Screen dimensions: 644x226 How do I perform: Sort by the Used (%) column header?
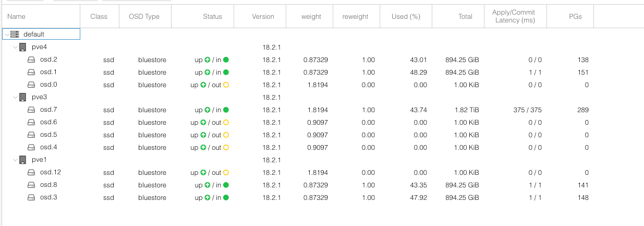tap(406, 17)
